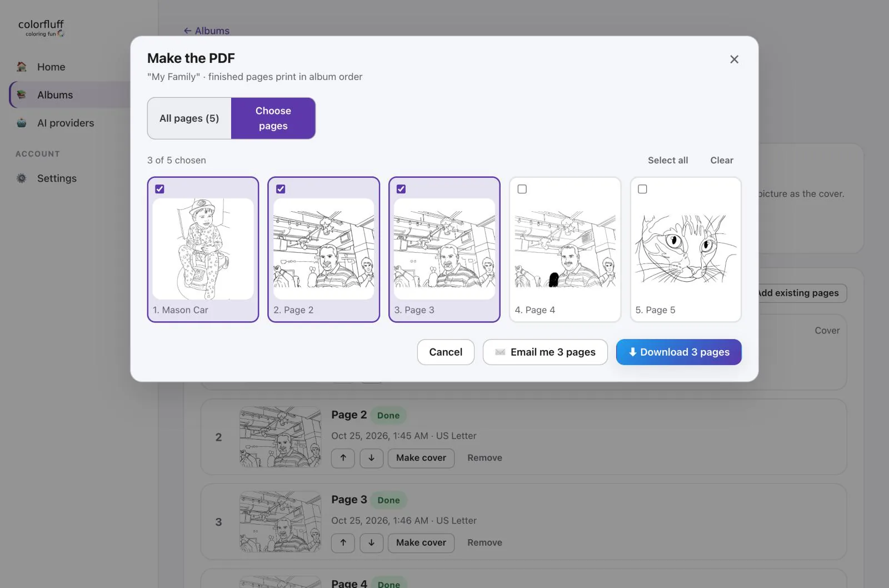889x588 pixels.
Task: Check the Page 5 checkbox
Action: click(x=642, y=189)
